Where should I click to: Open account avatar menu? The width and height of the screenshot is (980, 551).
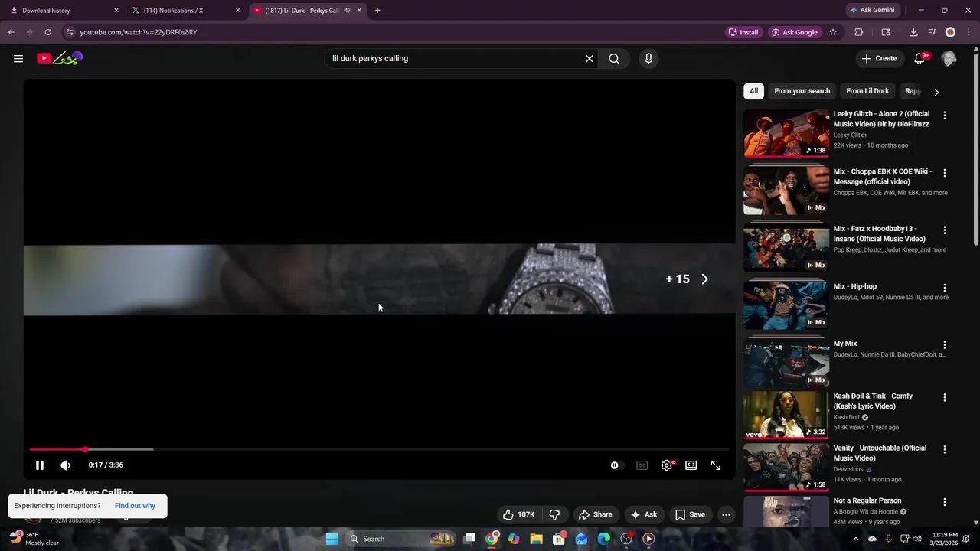pos(949,58)
